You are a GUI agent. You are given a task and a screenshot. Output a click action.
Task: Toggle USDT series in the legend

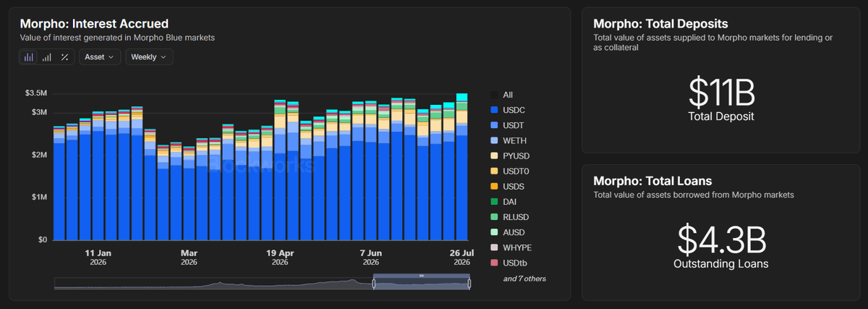coord(506,125)
